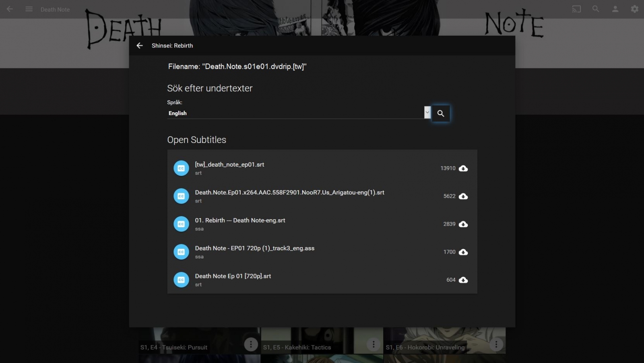This screenshot has width=644, height=363.
Task: Download the Us_Arigatou-eng(1).srt subtitle
Action: (x=463, y=196)
